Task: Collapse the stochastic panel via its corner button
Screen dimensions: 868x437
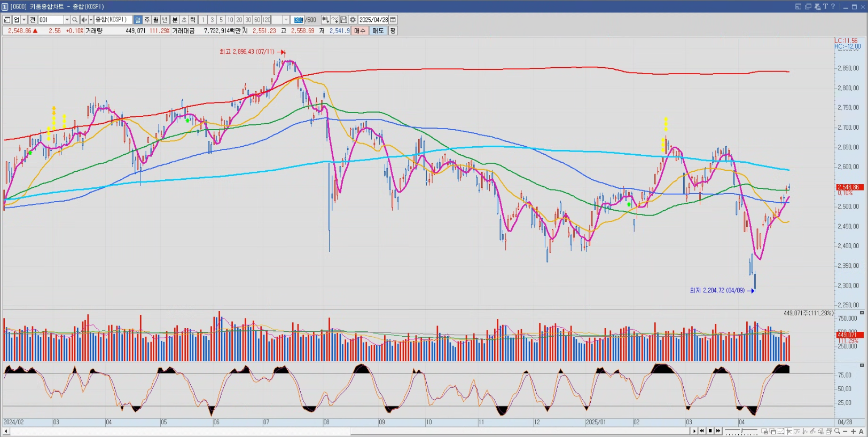Action: 862,366
